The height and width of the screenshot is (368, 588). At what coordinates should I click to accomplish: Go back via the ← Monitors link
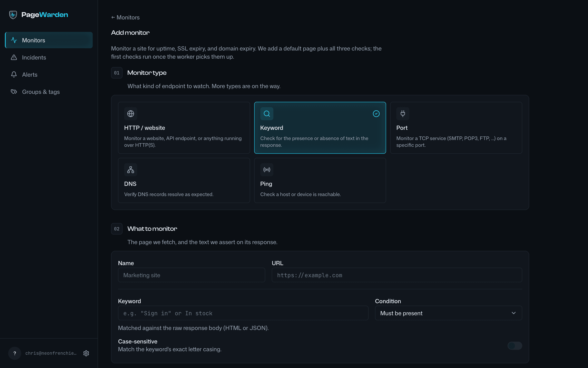pyautogui.click(x=125, y=18)
